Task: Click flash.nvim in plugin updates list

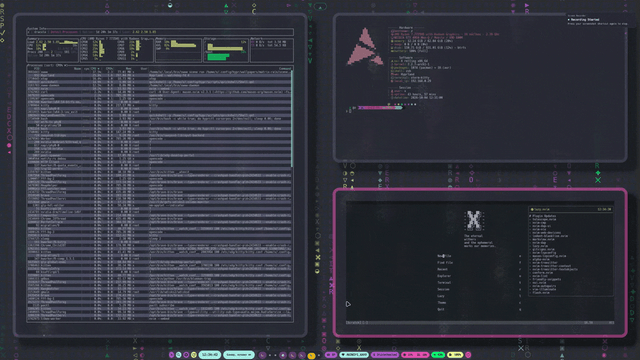Action: click(x=541, y=293)
